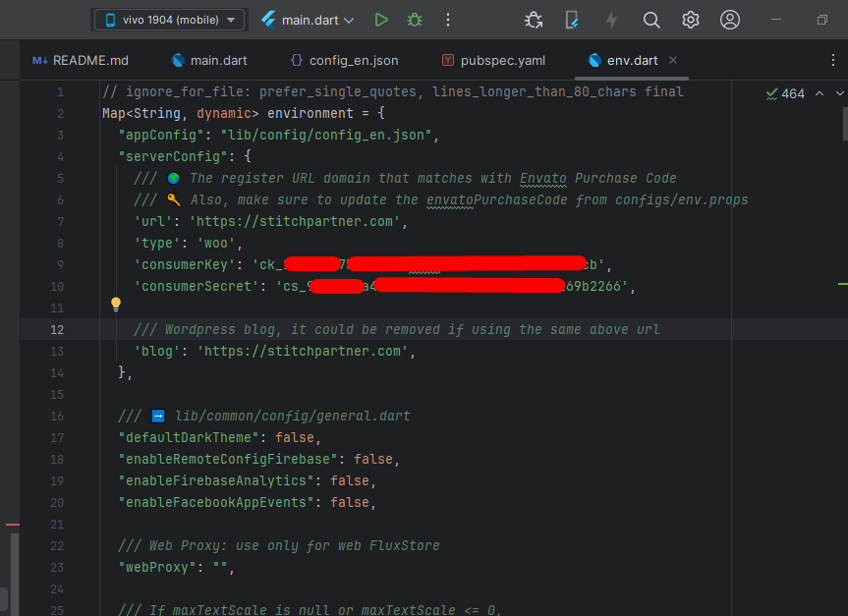Switch to the main.dart editor tab
Image resolution: width=848 pixels, height=616 pixels.
click(210, 61)
